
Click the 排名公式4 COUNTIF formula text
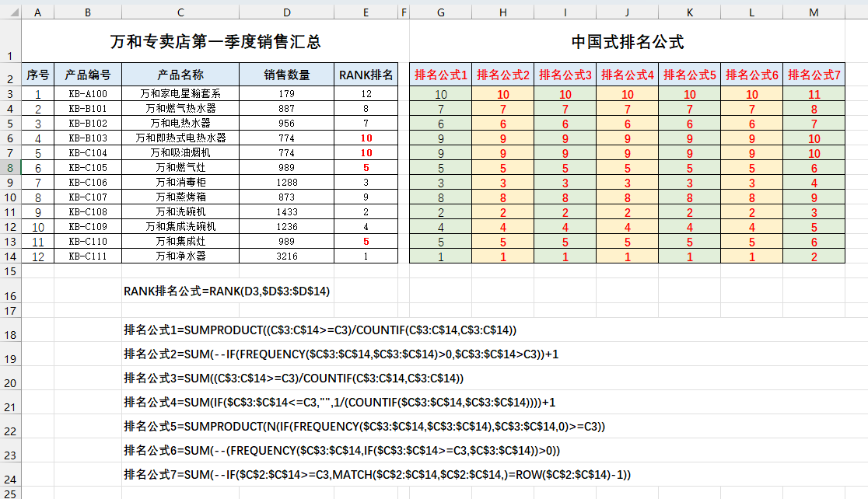pyautogui.click(x=339, y=403)
